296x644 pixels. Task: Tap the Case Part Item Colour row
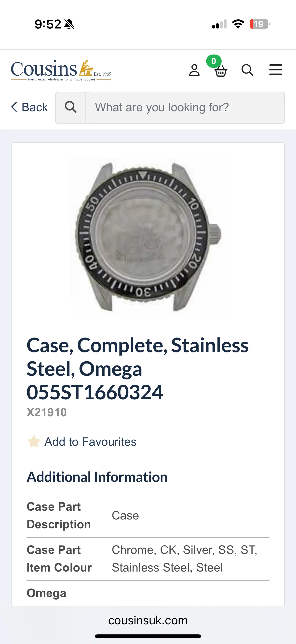coord(148,559)
